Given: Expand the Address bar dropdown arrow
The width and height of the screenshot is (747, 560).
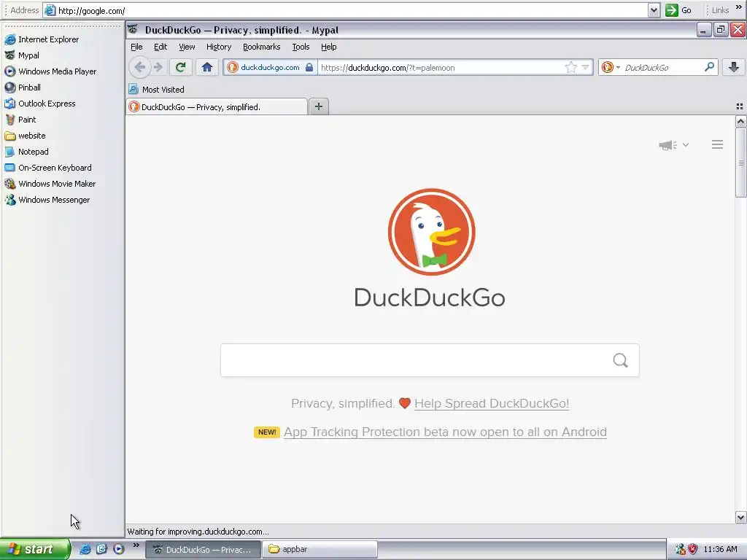Looking at the screenshot, I should coord(654,10).
